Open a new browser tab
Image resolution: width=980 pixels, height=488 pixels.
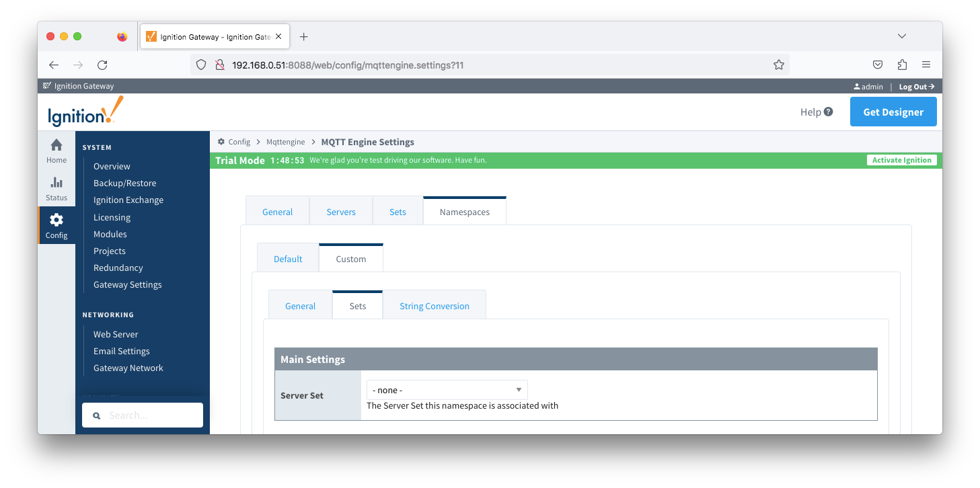coord(303,37)
